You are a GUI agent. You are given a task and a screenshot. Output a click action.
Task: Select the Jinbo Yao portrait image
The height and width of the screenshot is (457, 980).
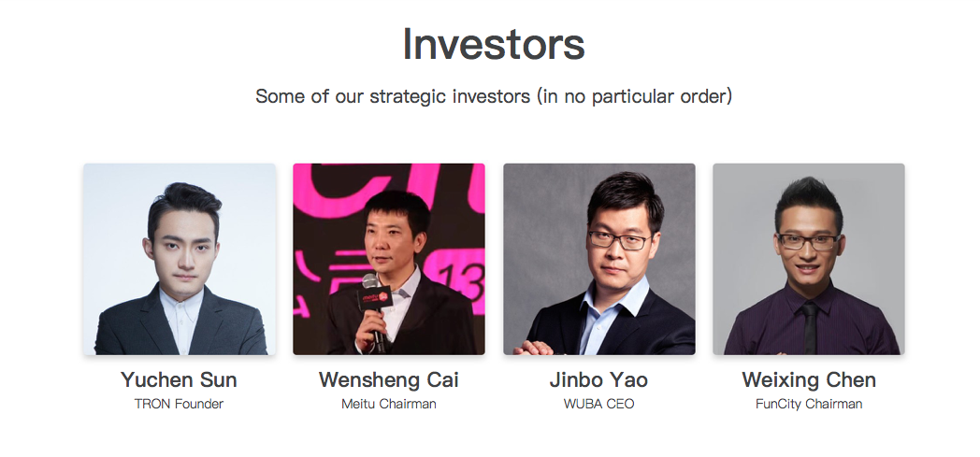coord(598,259)
